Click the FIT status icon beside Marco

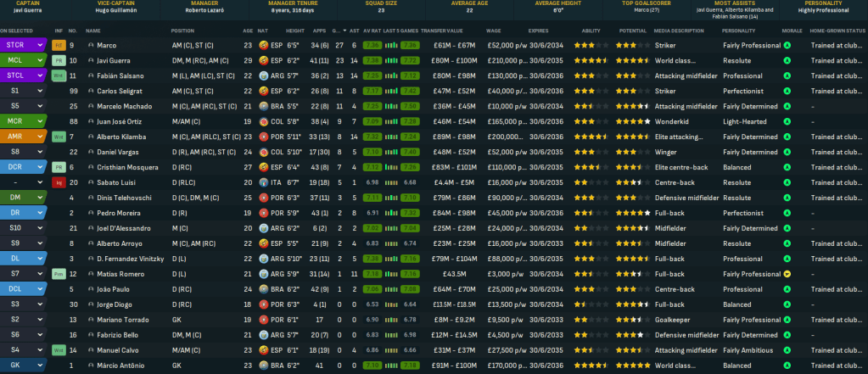pos(59,45)
